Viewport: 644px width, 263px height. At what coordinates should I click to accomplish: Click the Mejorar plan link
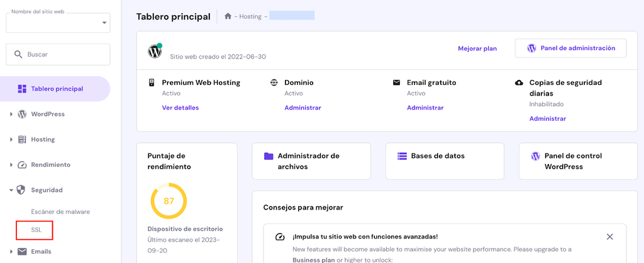point(477,48)
